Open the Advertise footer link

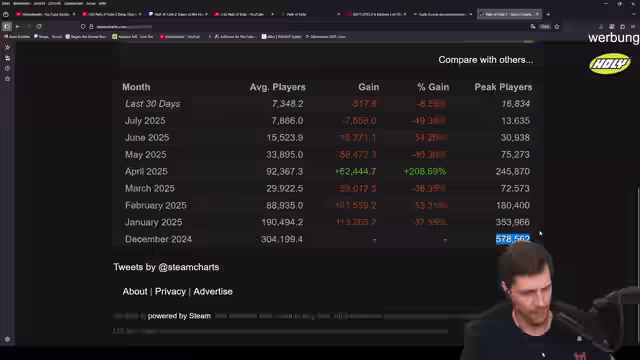pyautogui.click(x=213, y=291)
